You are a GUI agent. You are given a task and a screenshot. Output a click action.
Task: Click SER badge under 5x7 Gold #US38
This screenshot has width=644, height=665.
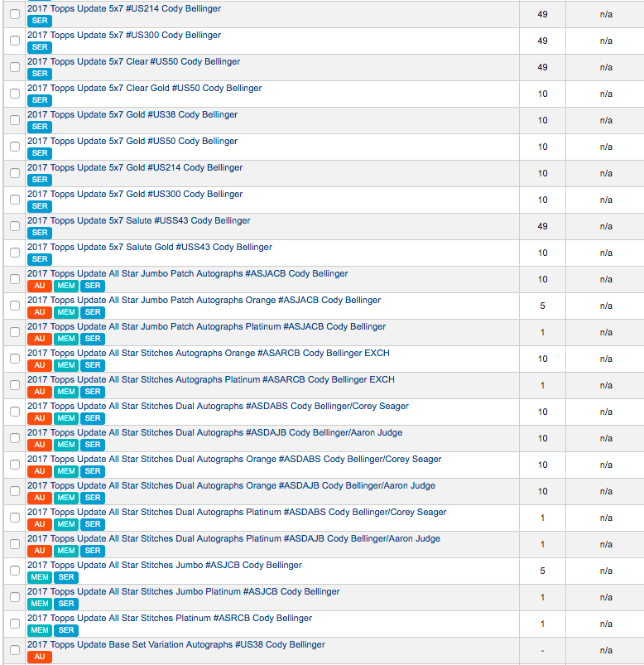40,127
